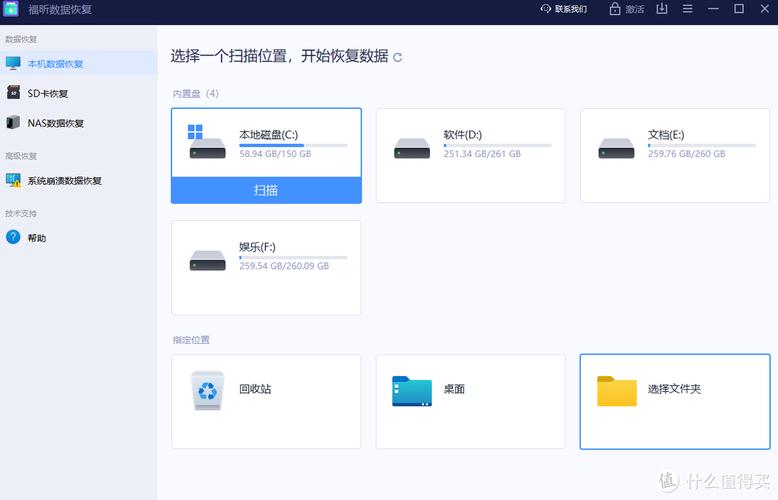
Task: Select the 本地磁盘(C:) drive card
Action: point(266,155)
